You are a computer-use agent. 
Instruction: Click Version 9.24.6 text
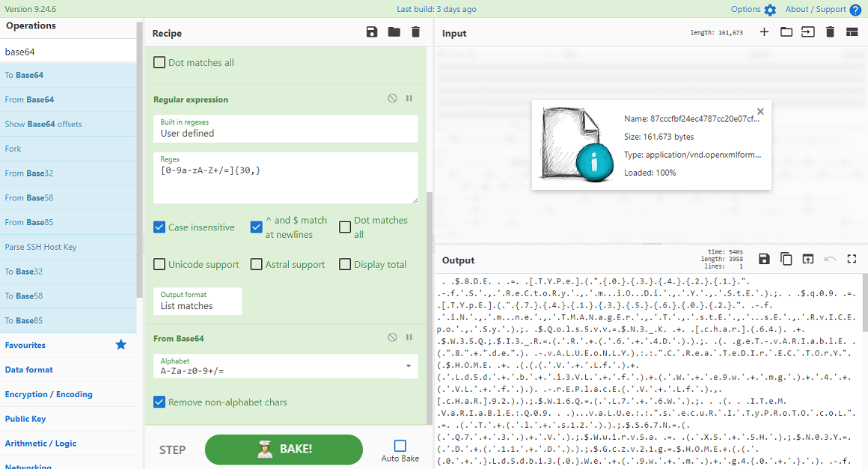point(31,10)
